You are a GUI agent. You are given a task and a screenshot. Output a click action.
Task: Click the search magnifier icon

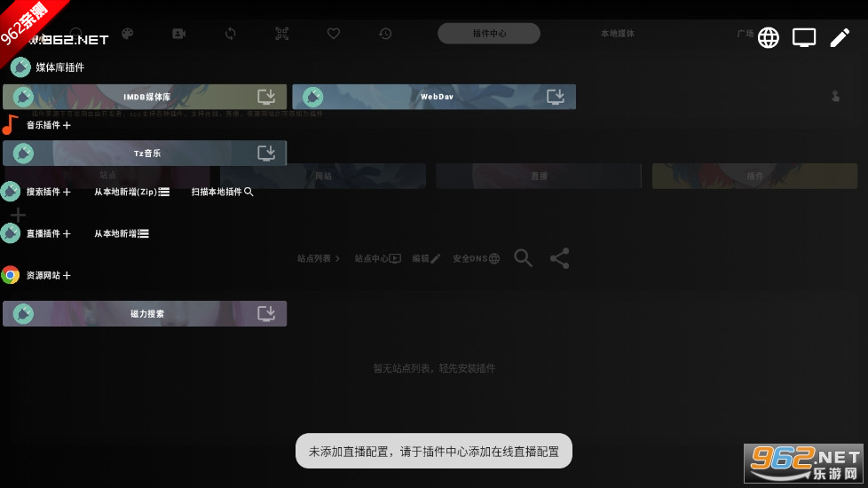tap(523, 258)
